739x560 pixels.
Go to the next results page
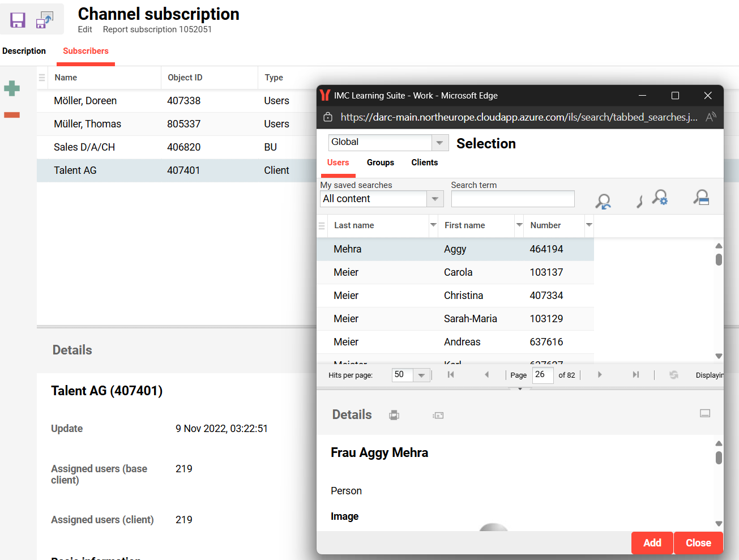600,375
